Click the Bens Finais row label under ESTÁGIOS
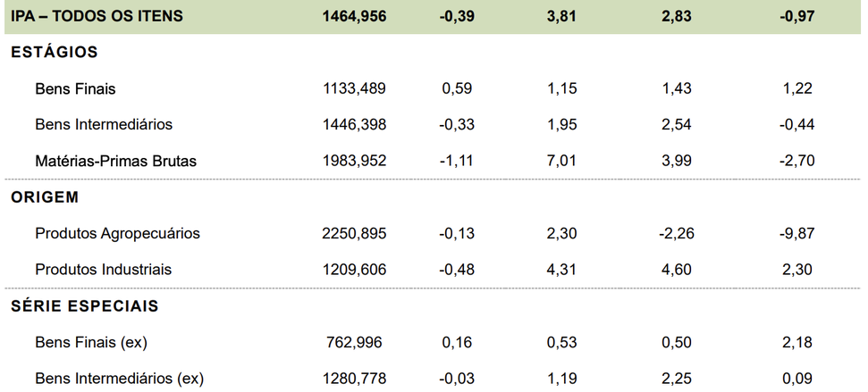 (75, 88)
